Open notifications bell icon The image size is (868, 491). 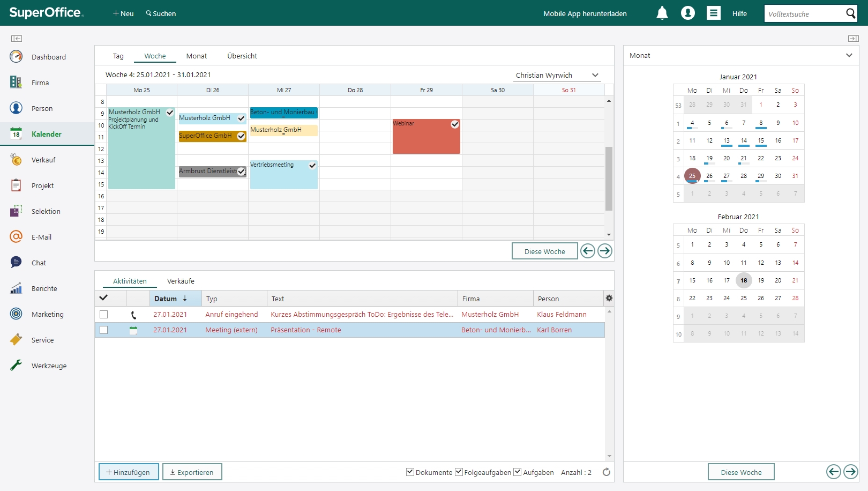pyautogui.click(x=662, y=13)
